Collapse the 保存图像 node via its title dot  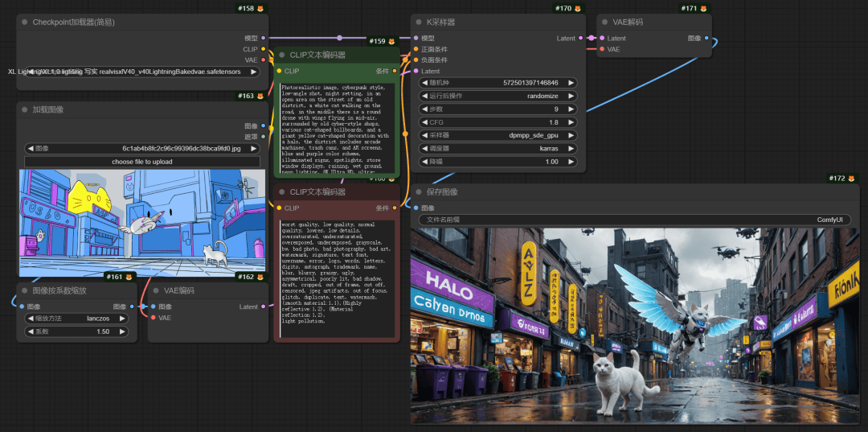pyautogui.click(x=420, y=192)
